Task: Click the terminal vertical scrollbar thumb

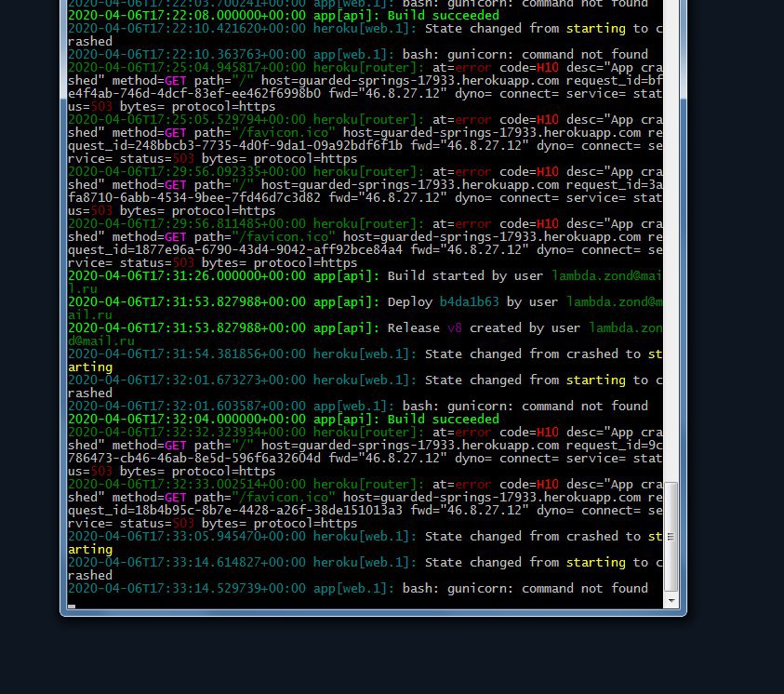Action: coord(671,537)
